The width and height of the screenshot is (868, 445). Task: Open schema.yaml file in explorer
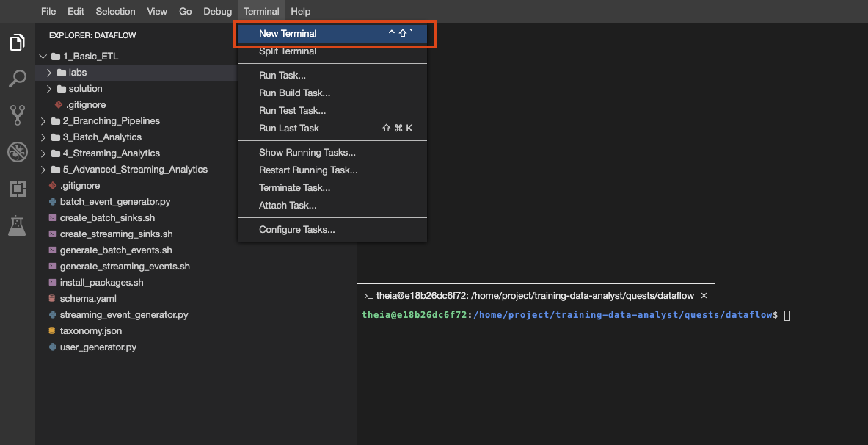click(x=87, y=299)
